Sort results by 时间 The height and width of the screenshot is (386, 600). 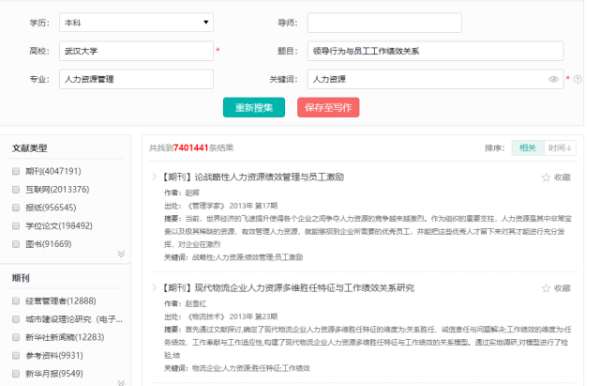560,148
